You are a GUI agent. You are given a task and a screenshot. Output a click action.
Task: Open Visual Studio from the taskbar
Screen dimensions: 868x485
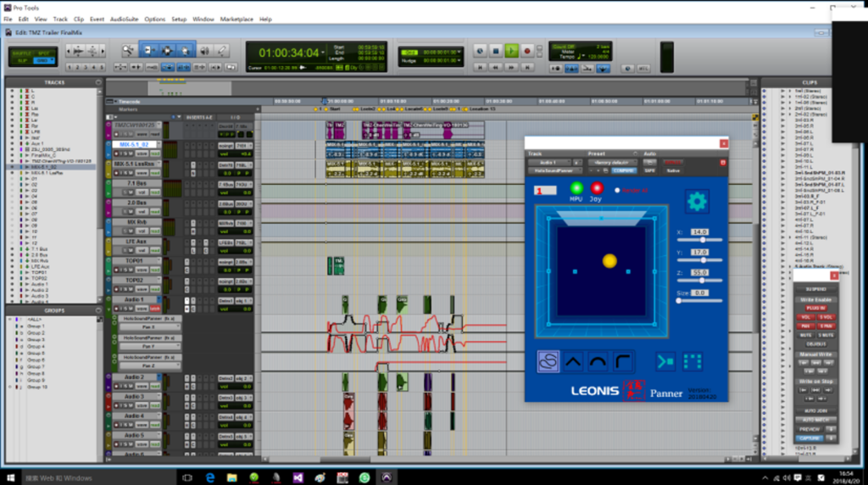point(298,477)
